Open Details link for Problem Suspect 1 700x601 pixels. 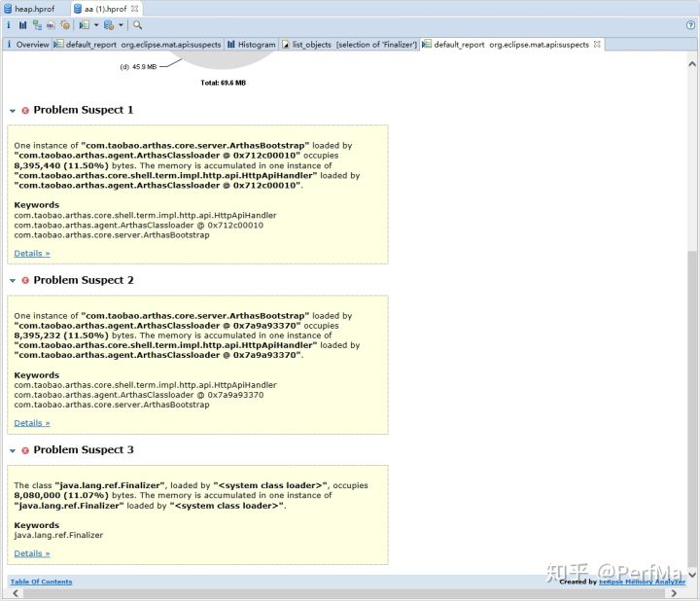32,253
